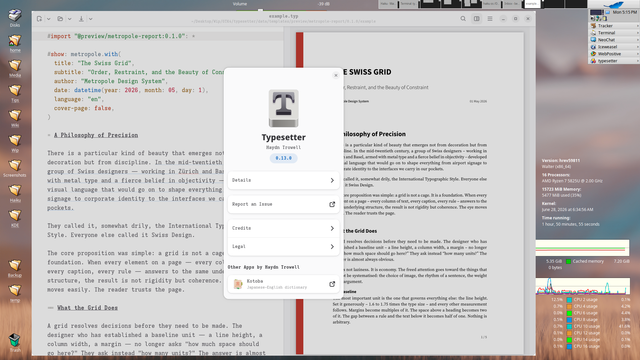Click the CPU 2 usage color swatch

pyautogui.click(x=569, y=300)
